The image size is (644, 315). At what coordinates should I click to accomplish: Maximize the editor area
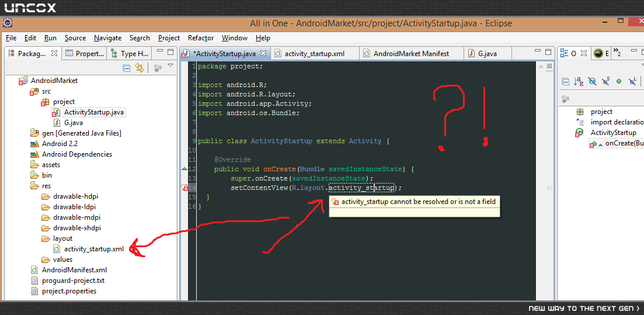coord(548,52)
